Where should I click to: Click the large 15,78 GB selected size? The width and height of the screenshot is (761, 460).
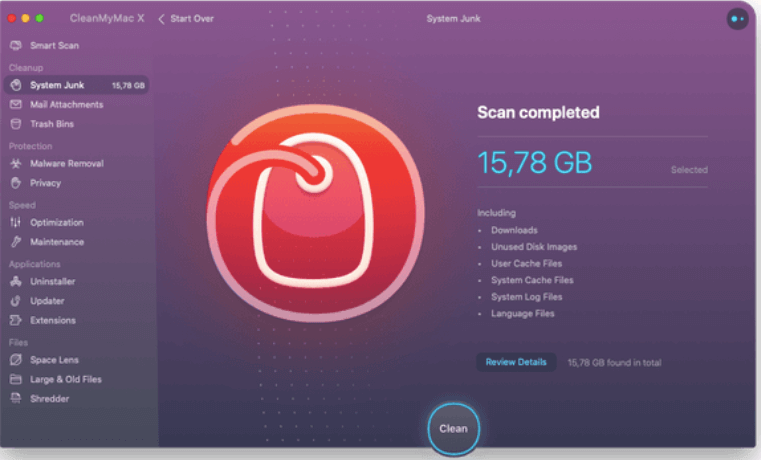[x=534, y=162]
